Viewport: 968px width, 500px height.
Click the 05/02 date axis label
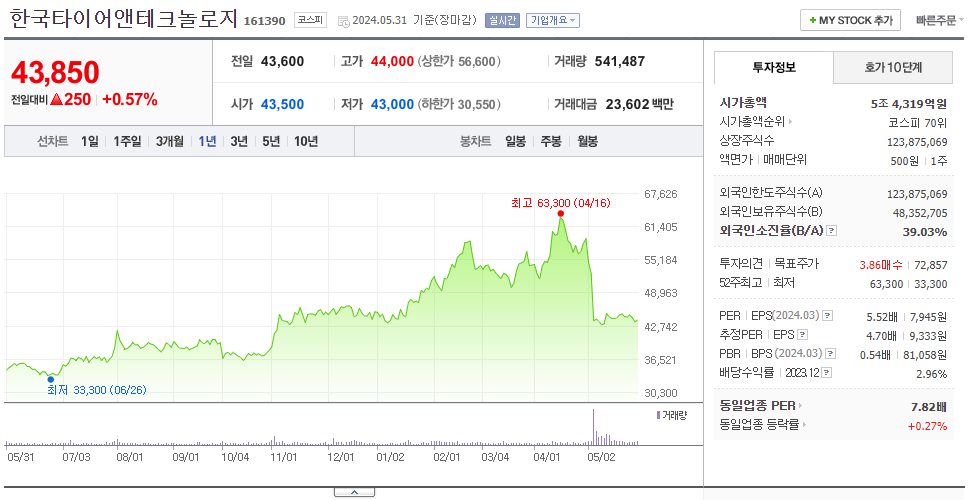pos(601,457)
